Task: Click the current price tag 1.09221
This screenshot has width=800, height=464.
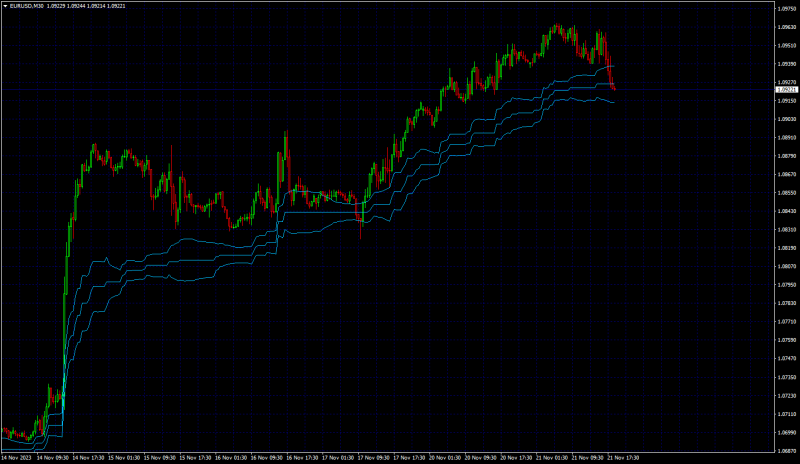Action: coord(787,90)
